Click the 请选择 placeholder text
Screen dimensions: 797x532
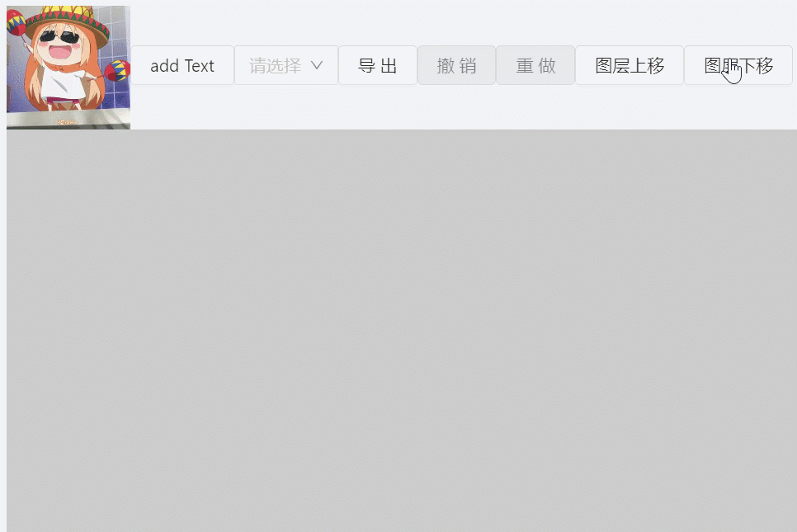[x=275, y=65]
